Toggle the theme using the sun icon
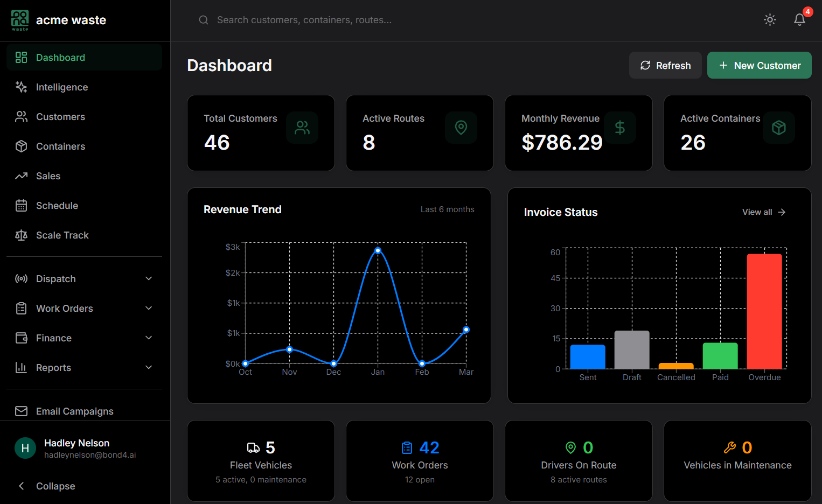Image resolution: width=822 pixels, height=504 pixels. [770, 19]
